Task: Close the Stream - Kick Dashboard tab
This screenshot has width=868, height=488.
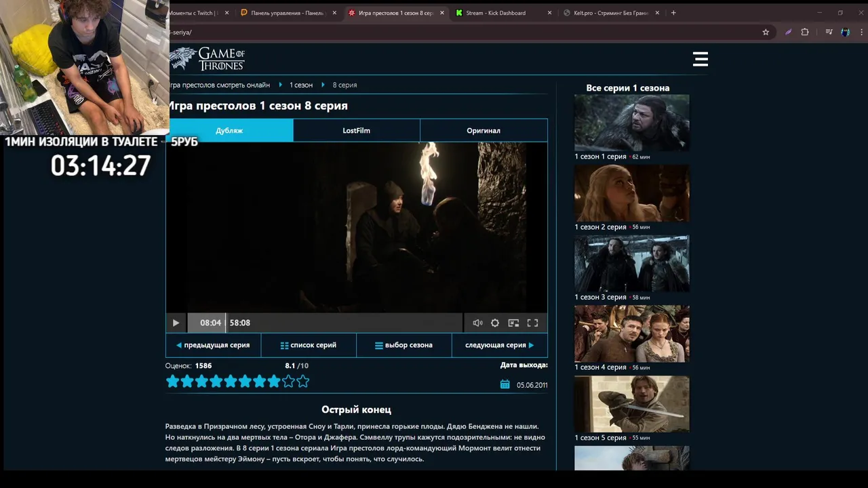Action: tap(549, 13)
